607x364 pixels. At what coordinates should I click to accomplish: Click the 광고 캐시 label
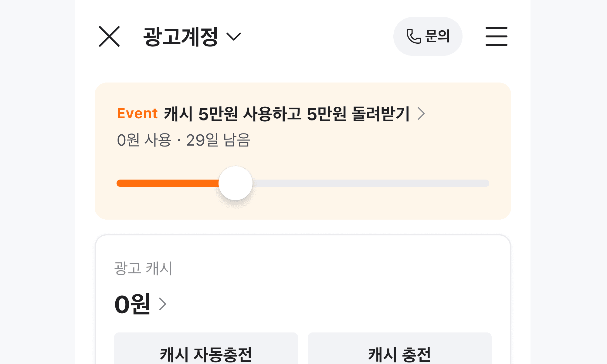point(143,268)
